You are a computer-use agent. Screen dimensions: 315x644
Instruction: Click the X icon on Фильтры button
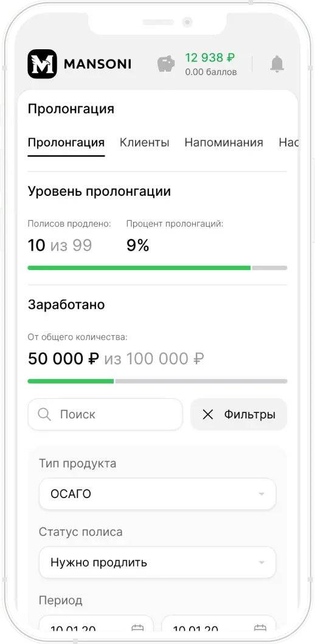pyautogui.click(x=208, y=415)
